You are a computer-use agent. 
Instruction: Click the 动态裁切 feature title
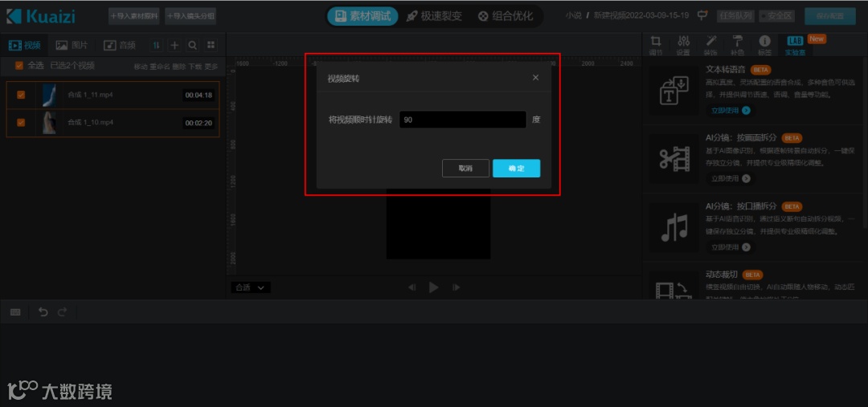tap(723, 275)
